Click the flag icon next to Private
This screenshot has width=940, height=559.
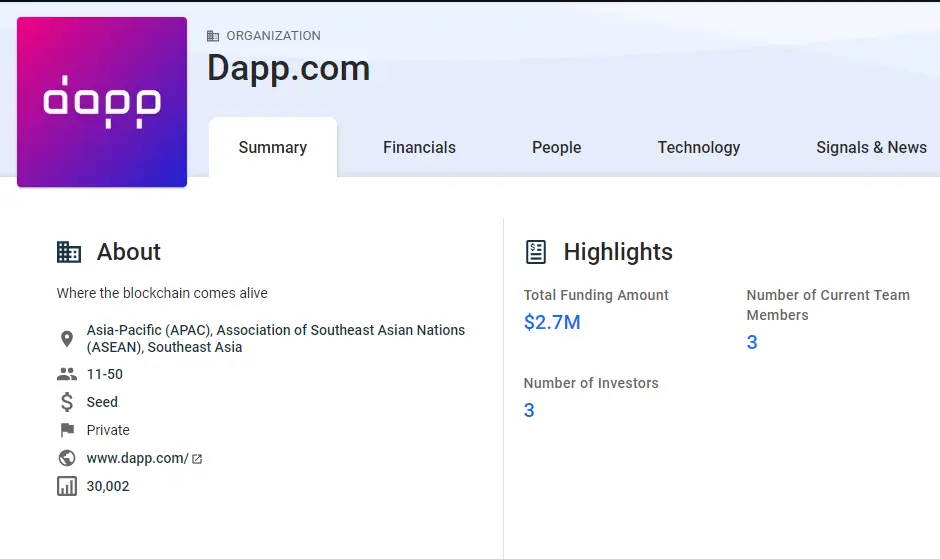(67, 430)
